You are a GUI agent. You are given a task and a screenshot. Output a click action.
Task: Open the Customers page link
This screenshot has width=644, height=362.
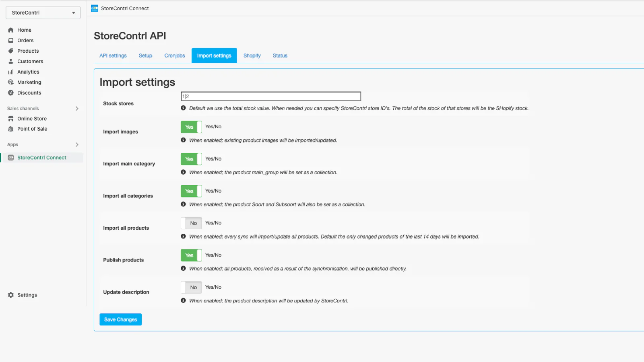click(x=30, y=62)
